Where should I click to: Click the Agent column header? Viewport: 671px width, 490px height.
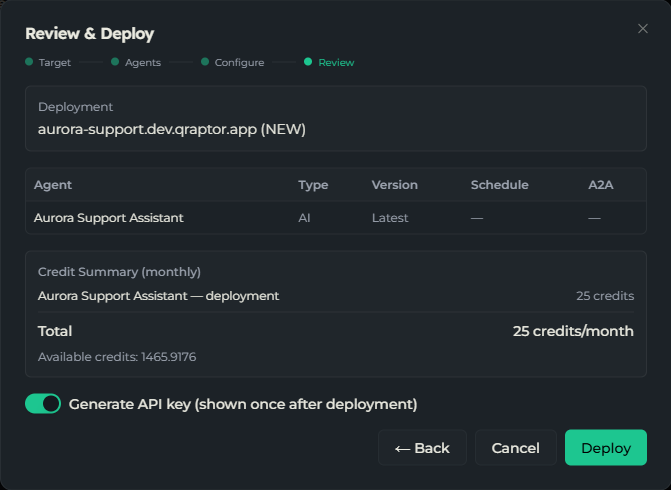53,185
